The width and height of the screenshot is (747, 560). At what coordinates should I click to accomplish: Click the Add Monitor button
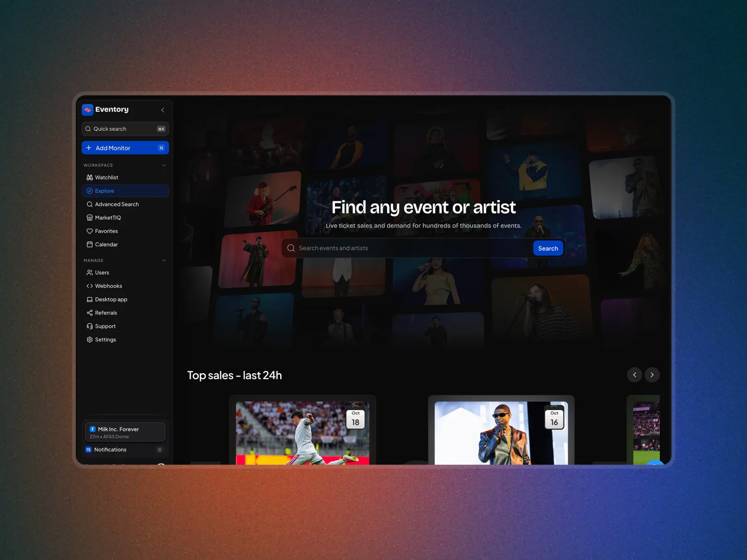125,148
